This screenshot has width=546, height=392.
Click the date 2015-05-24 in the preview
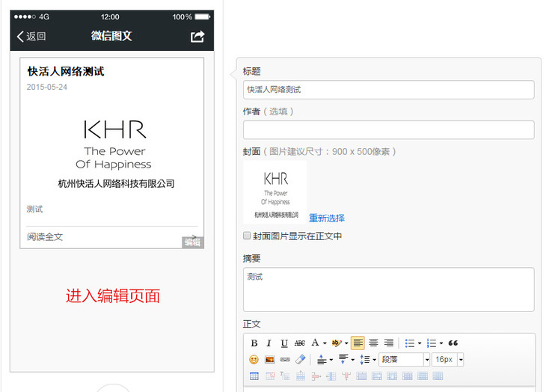(47, 87)
